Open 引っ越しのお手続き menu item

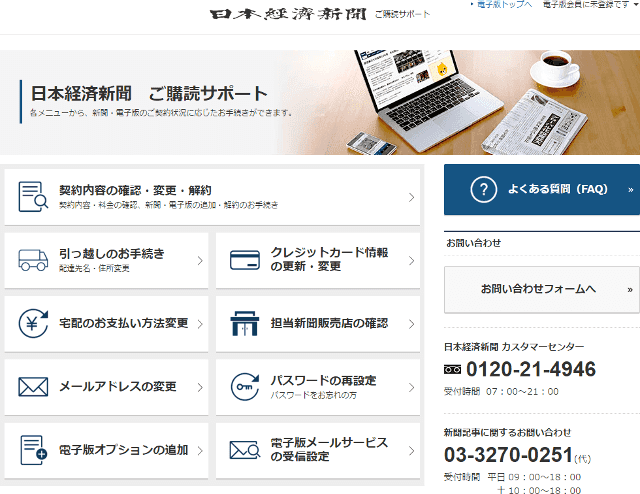[106, 260]
